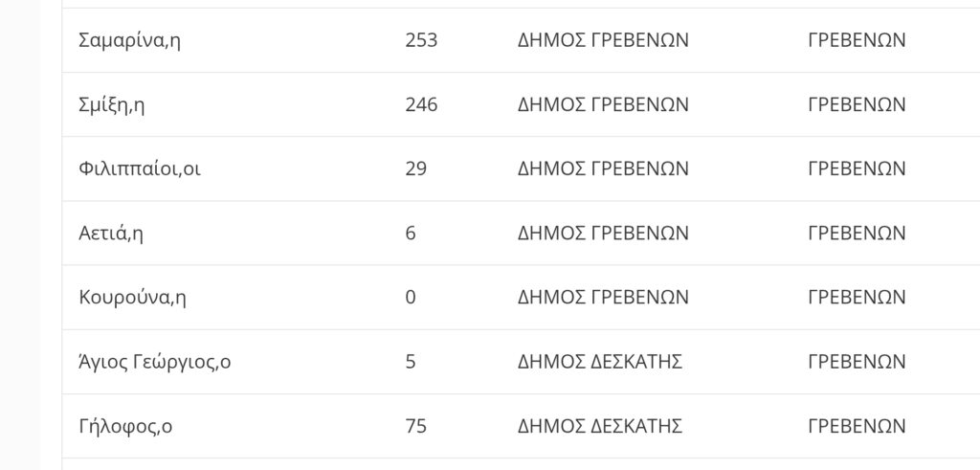Select population value 6 for Αετιά

pos(411,233)
